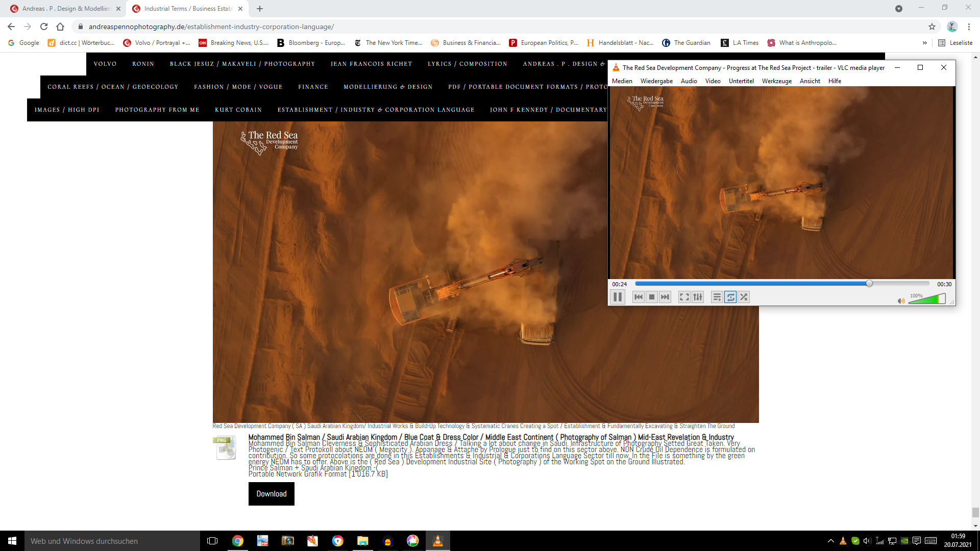Open the Medien menu in VLC

(x=622, y=81)
